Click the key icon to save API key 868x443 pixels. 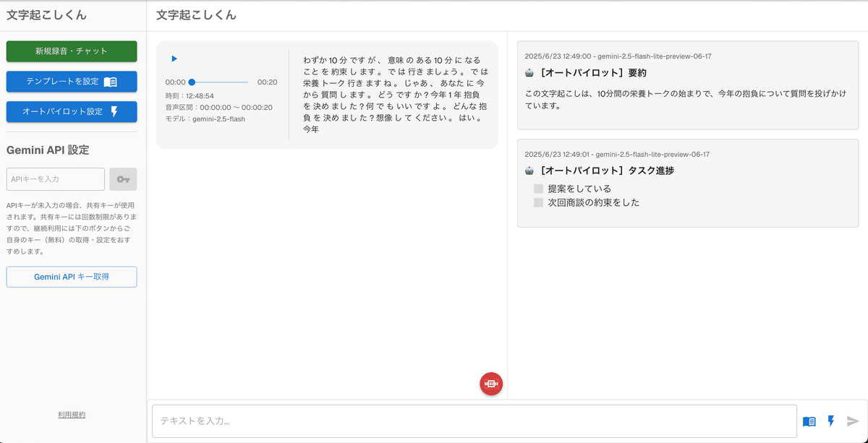click(x=123, y=179)
